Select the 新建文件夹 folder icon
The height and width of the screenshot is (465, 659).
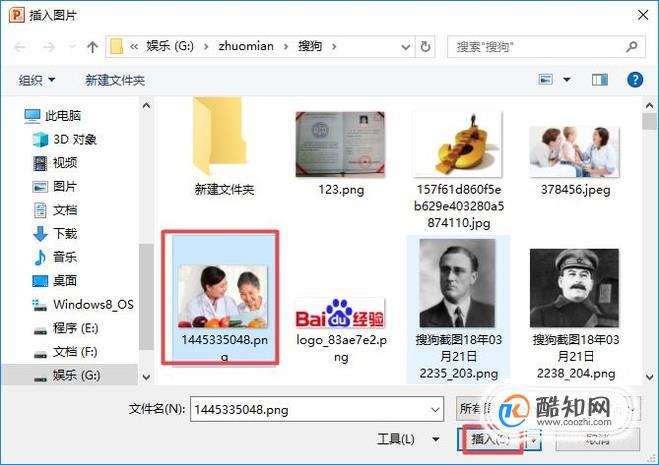[222, 136]
